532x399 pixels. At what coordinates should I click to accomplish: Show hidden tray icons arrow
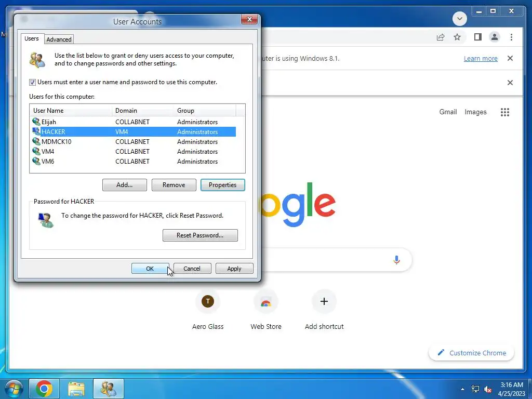[x=462, y=389]
